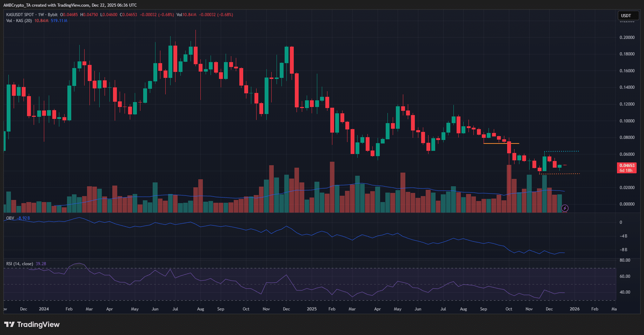Image resolution: width=644 pixels, height=335 pixels.
Task: Click the RSI 80.00 scale label
Action: [625, 260]
